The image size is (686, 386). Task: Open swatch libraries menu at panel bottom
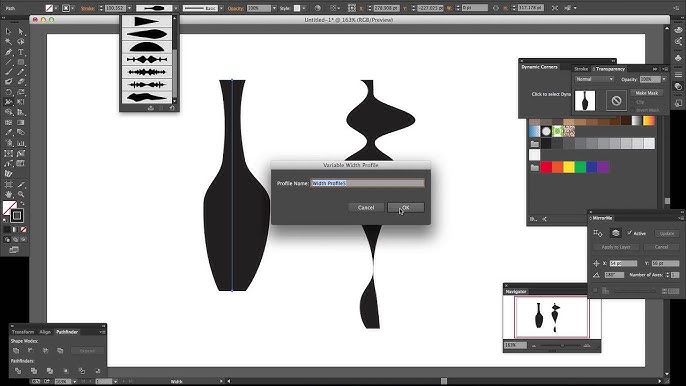(533, 219)
